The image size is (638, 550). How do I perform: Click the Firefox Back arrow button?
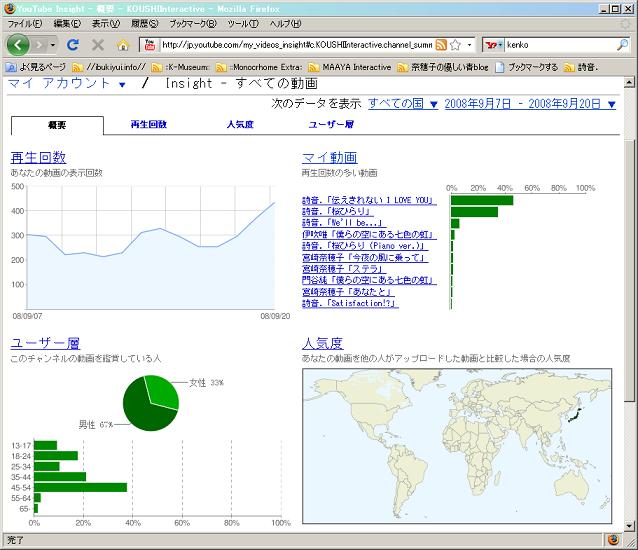pyautogui.click(x=18, y=45)
